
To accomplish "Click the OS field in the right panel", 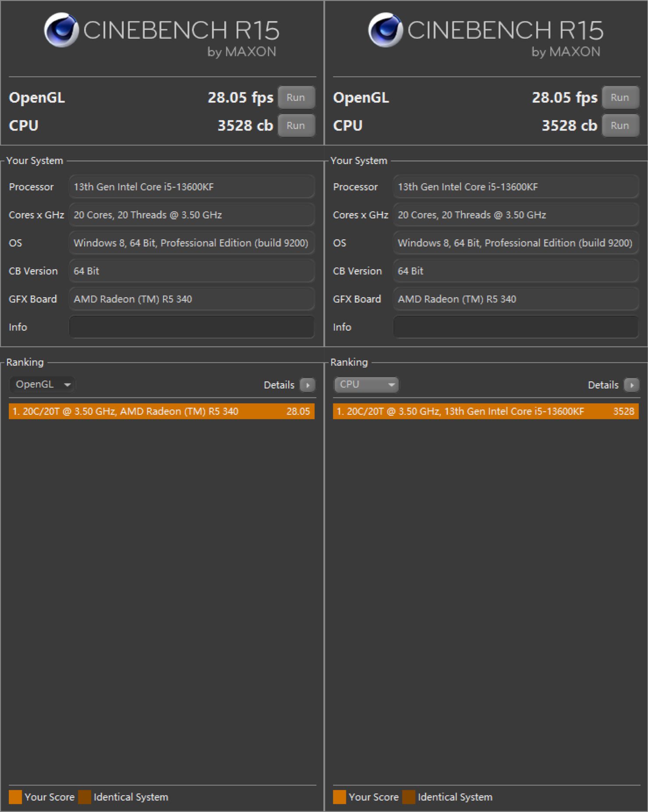I will [x=516, y=243].
